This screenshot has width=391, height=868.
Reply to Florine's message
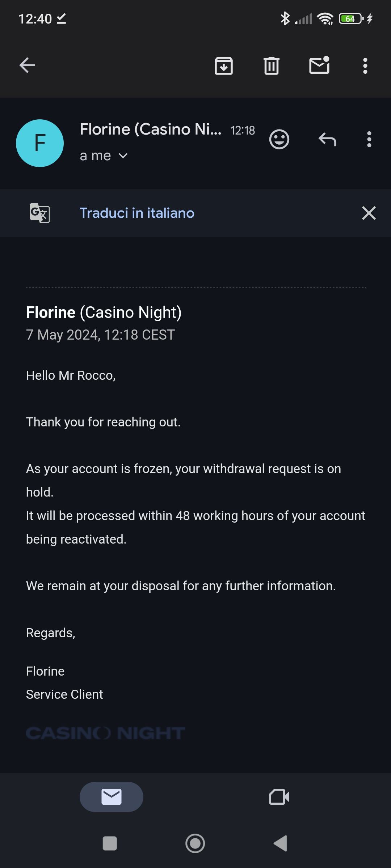point(327,139)
